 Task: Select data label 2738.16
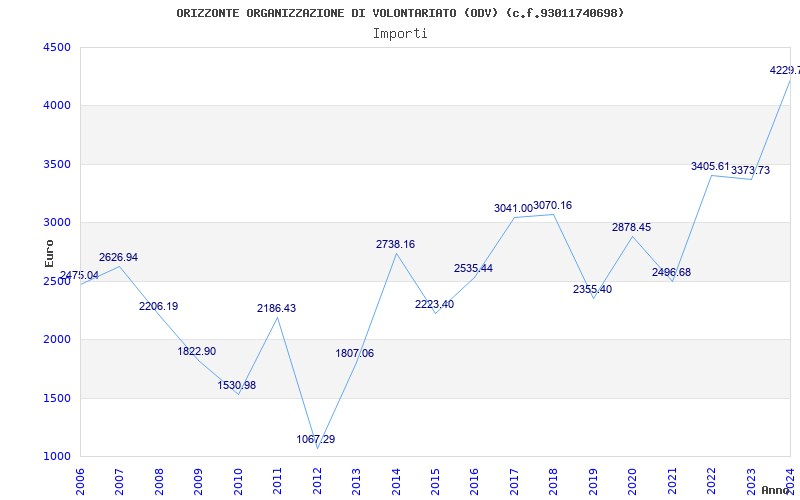(x=395, y=244)
